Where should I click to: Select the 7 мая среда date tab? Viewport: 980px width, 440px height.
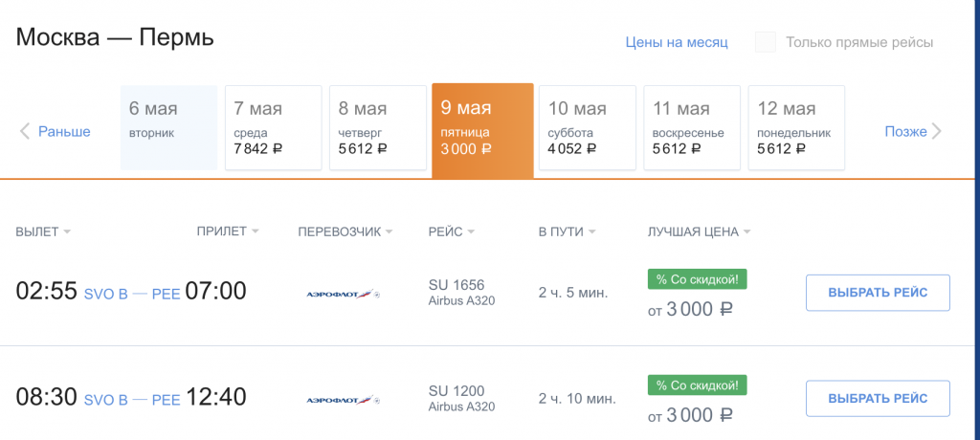pos(273,127)
